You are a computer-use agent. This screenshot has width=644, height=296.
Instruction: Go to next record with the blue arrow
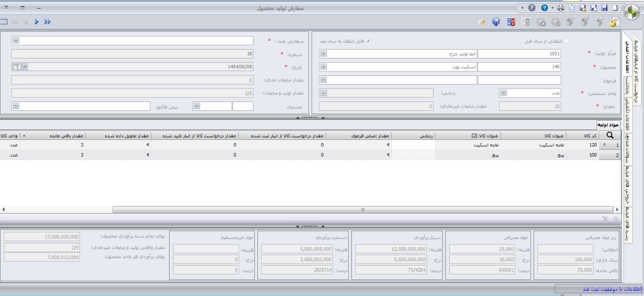(36, 22)
